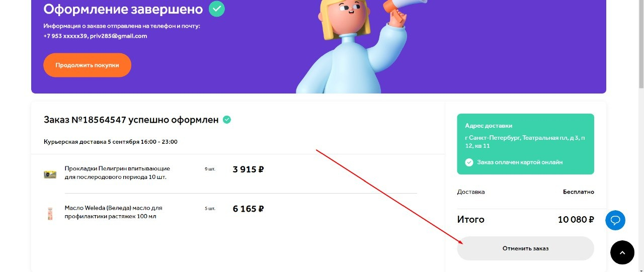Click the email priv285@gmail.com text
Image resolution: width=644 pixels, height=272 pixels.
(119, 36)
